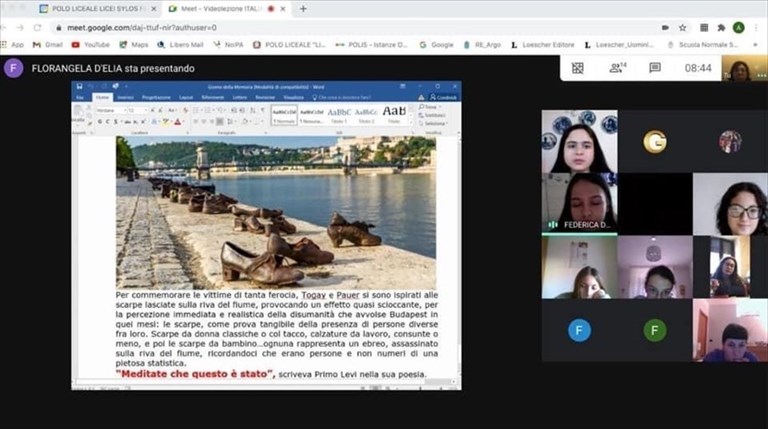Pick the text highlight color in Word
The image size is (768, 429).
(x=165, y=121)
